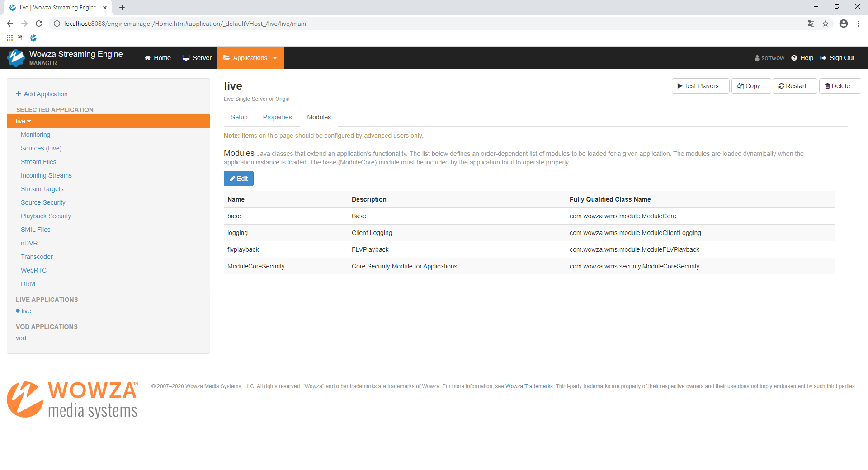This screenshot has width=868, height=470.
Task: Click the browser reload icon
Action: (x=39, y=23)
